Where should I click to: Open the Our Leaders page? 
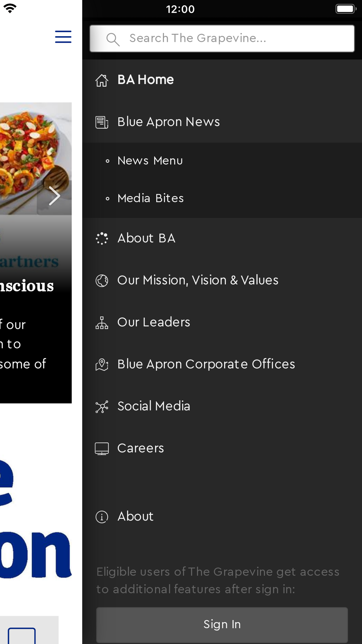(222, 322)
